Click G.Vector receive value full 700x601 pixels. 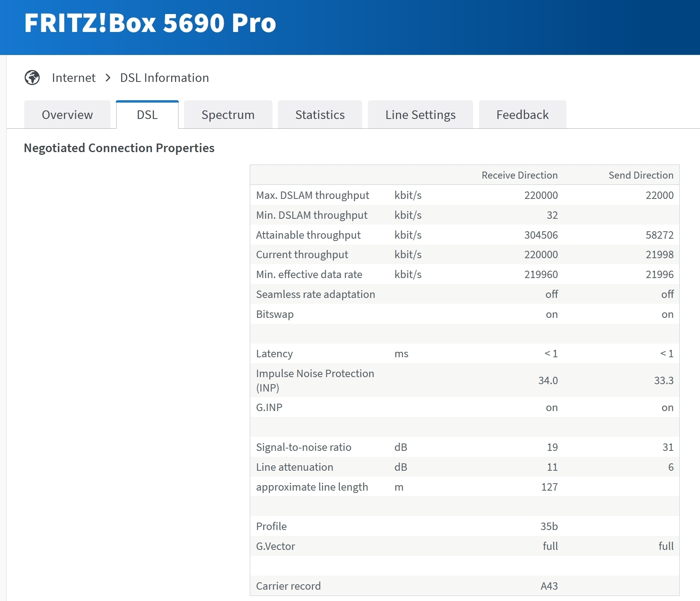tap(550, 546)
